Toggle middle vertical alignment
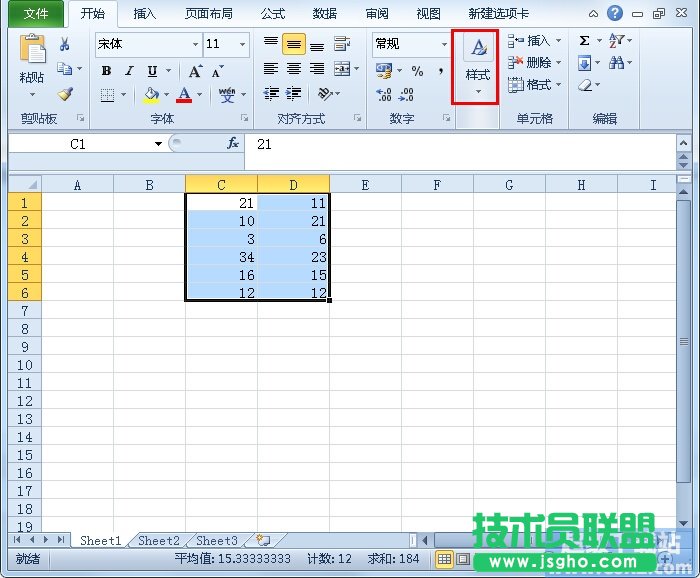 (294, 44)
